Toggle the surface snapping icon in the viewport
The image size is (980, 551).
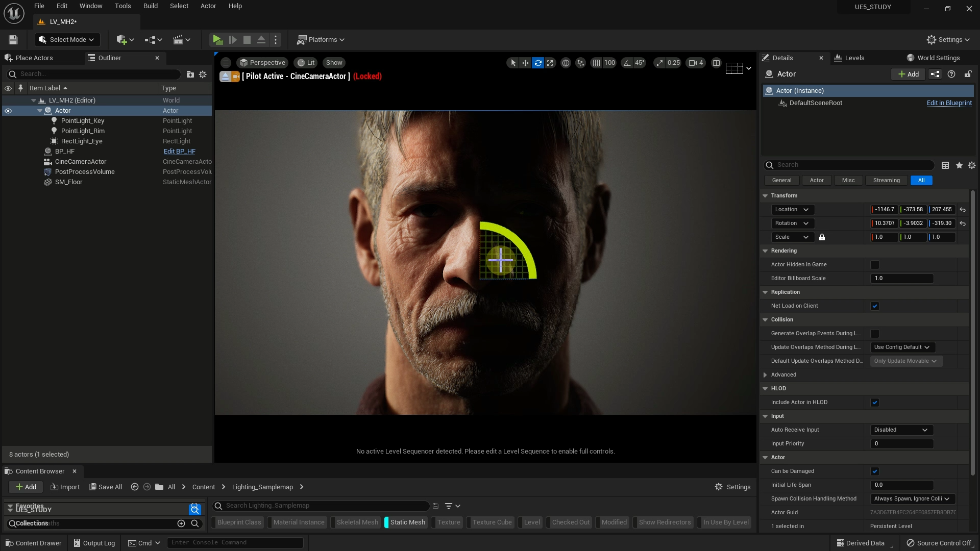pyautogui.click(x=580, y=63)
